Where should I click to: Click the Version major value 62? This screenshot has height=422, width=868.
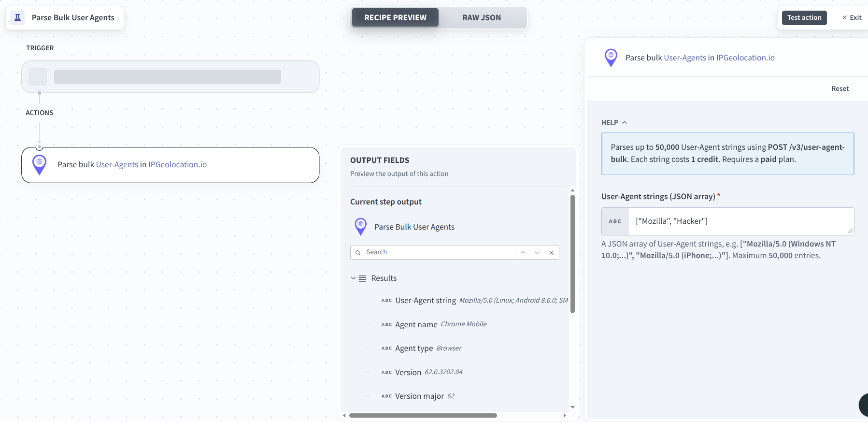(x=451, y=396)
